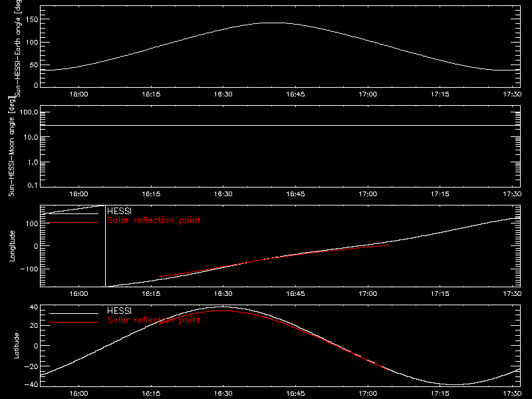Click '16:45' time label under Latitude plot

295,393
